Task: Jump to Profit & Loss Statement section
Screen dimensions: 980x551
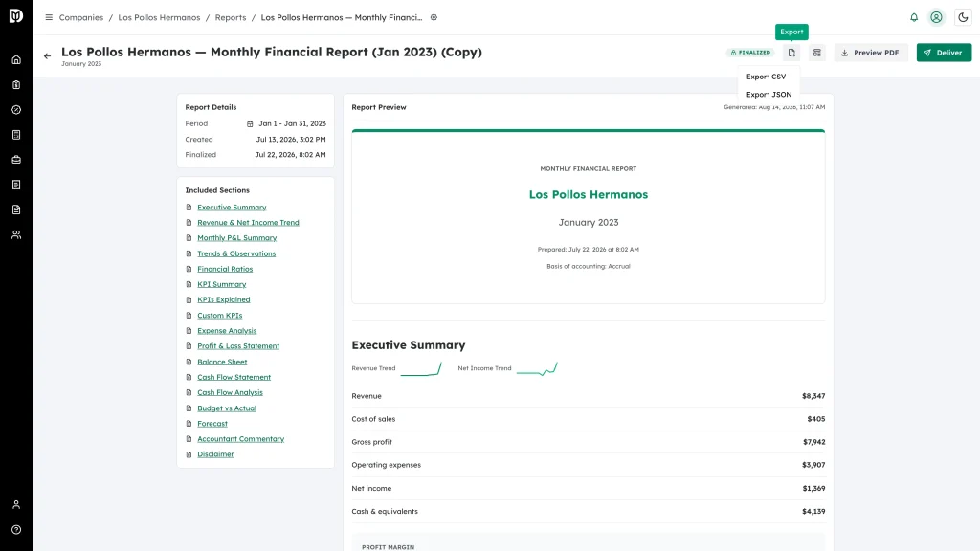Action: pyautogui.click(x=238, y=346)
